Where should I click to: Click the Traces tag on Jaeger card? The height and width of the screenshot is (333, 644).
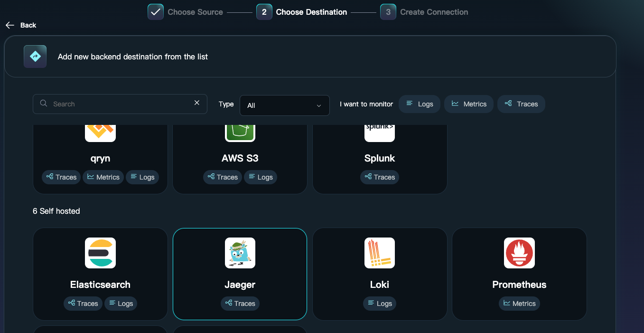coord(240,304)
